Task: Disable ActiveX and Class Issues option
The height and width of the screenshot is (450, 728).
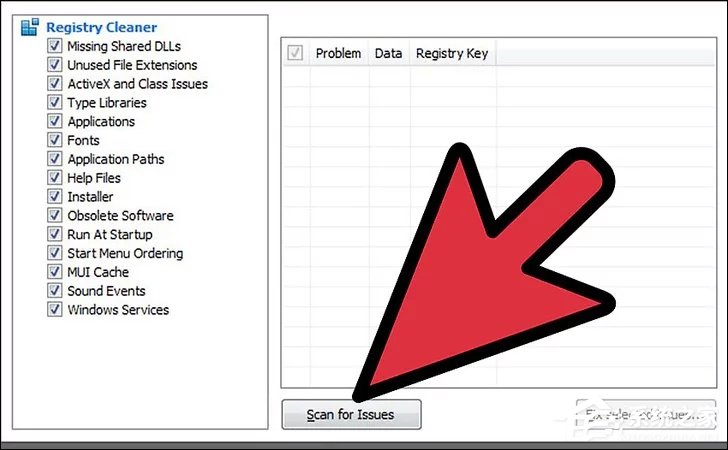Action: pyautogui.click(x=54, y=83)
